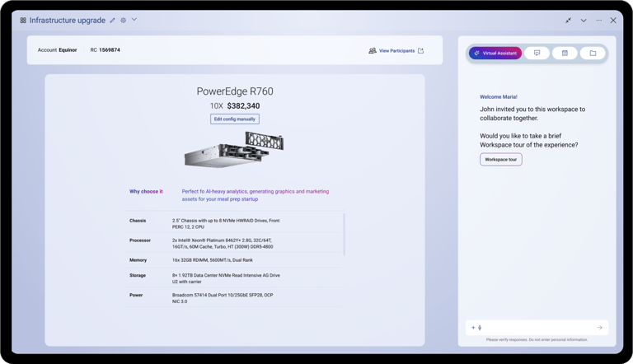Edit the Infrastructure upgrade title with pencil icon
The height and width of the screenshot is (364, 633).
113,21
